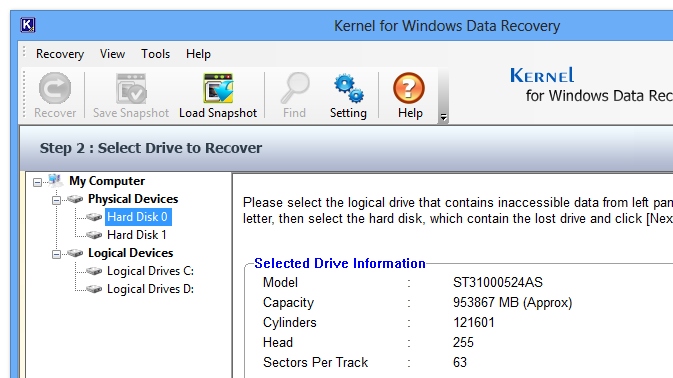Click the Save Snapshot toolbar icon

[131, 88]
